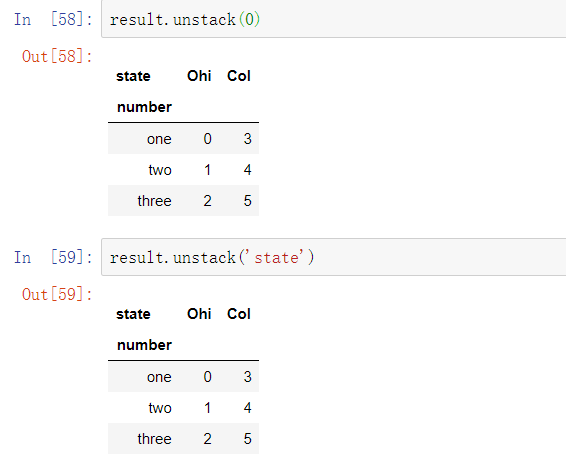Click the result.unstack(0) code cell

334,19
